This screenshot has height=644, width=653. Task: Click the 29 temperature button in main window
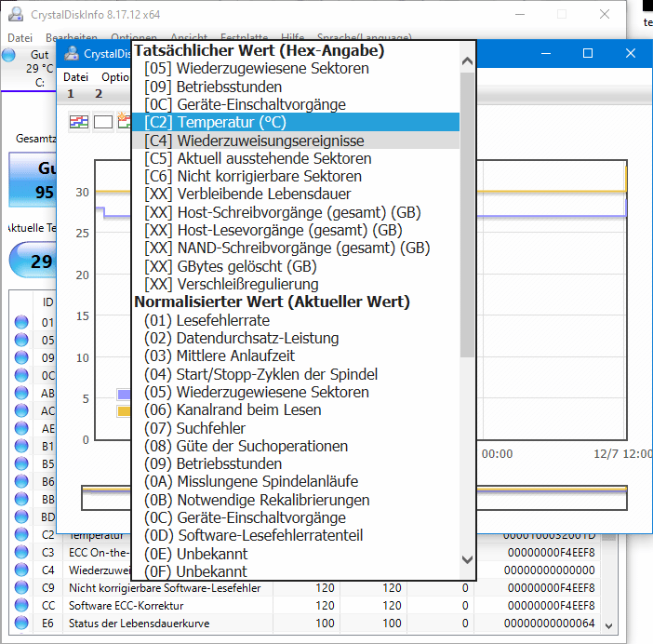(x=33, y=261)
